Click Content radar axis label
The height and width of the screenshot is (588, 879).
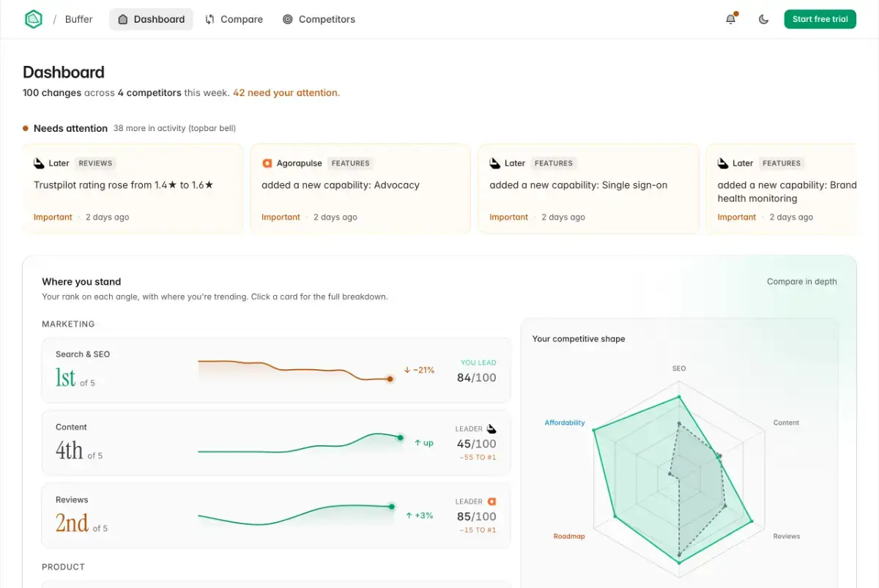[x=786, y=423]
